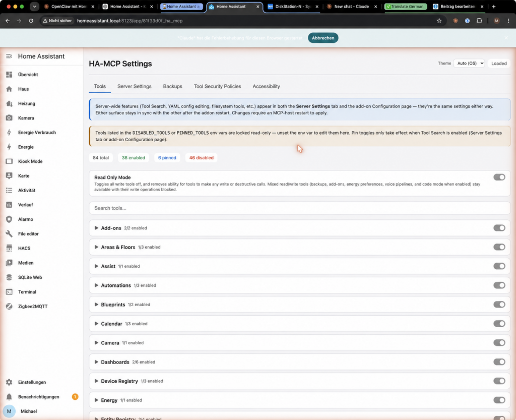Toggle Read Only Mode switch
Viewport: 516px width, 420px height.
point(499,177)
